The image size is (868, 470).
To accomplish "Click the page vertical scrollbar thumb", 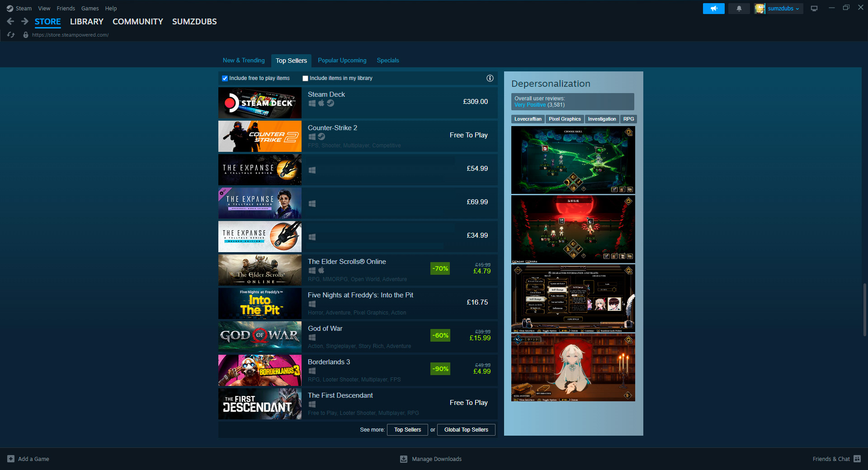I will tap(864, 310).
